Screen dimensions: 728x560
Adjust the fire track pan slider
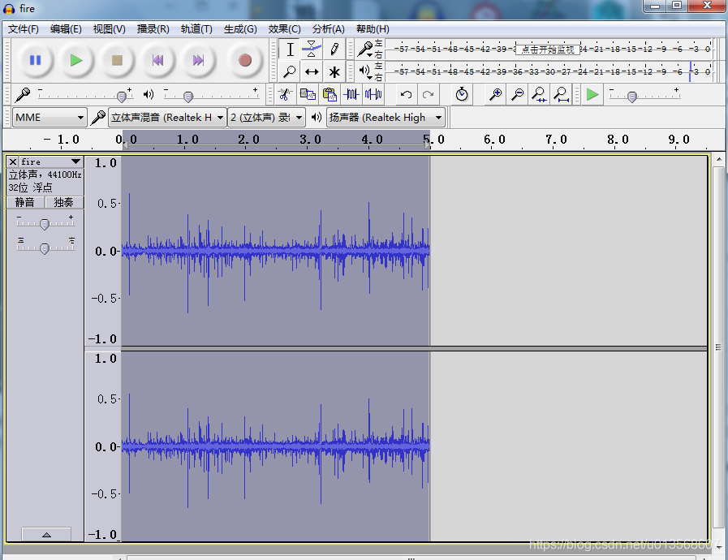click(45, 248)
